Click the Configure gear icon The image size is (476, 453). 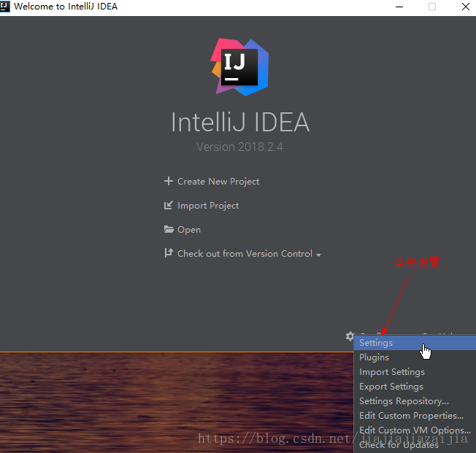350,336
